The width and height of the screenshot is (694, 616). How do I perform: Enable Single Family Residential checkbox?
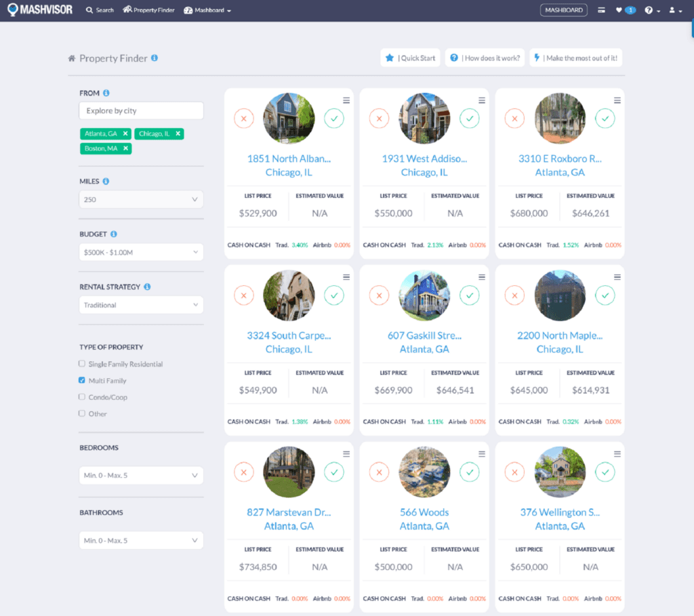(82, 364)
